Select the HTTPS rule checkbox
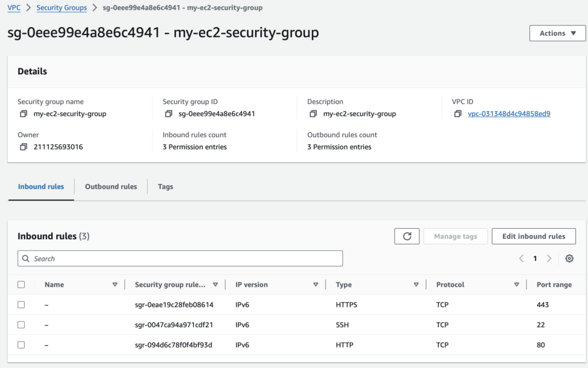 [21, 305]
